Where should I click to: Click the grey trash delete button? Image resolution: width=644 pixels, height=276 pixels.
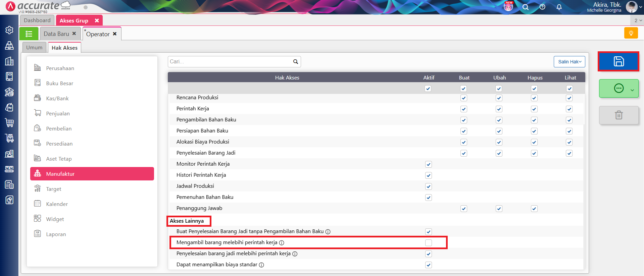618,115
